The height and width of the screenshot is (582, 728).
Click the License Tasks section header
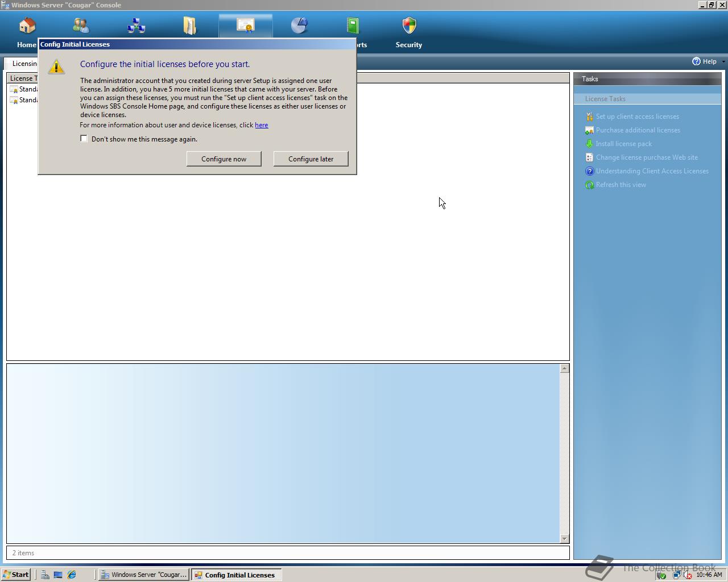pyautogui.click(x=647, y=99)
